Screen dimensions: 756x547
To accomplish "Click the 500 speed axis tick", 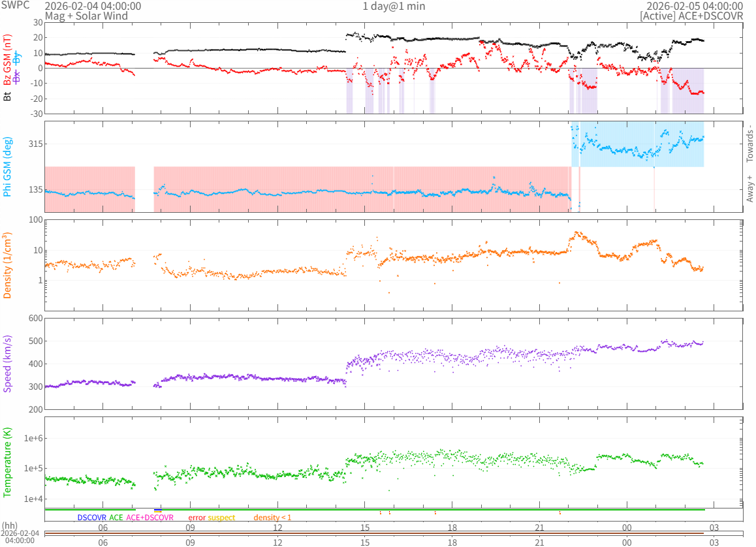I will [36, 341].
